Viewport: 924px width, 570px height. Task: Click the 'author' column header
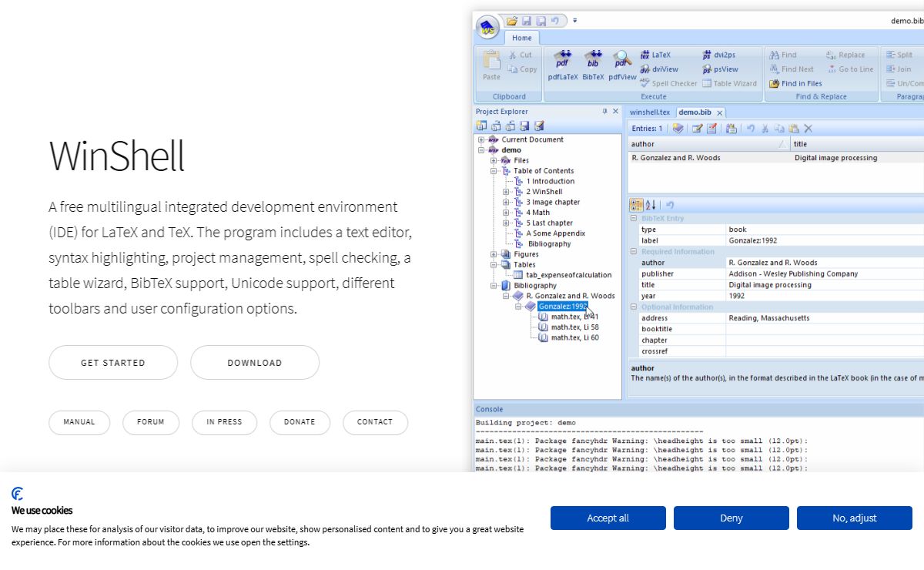[708, 144]
